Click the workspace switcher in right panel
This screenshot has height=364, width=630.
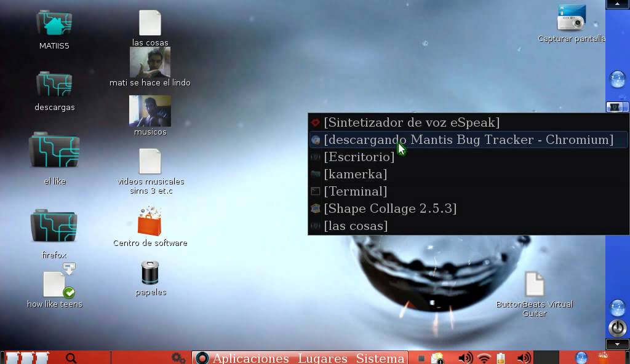(618, 107)
